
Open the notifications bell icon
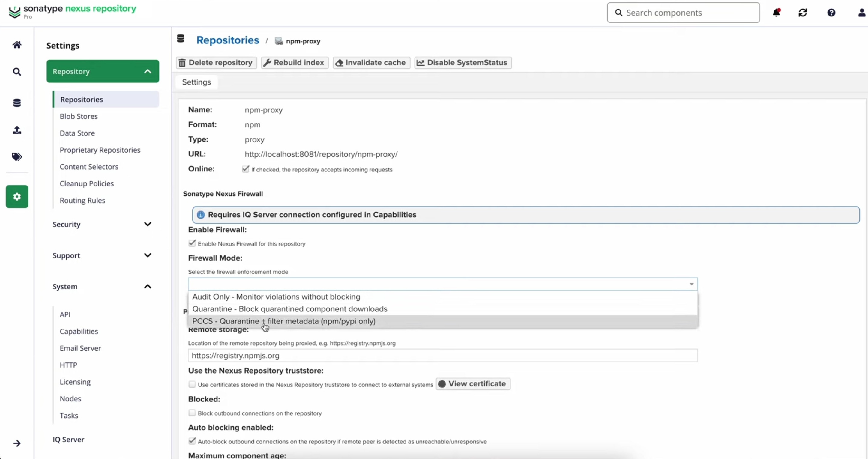776,13
